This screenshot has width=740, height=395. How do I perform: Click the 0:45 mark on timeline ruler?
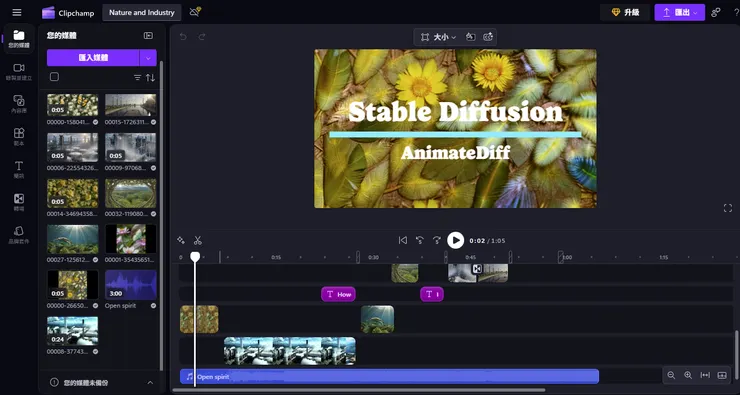click(x=471, y=258)
